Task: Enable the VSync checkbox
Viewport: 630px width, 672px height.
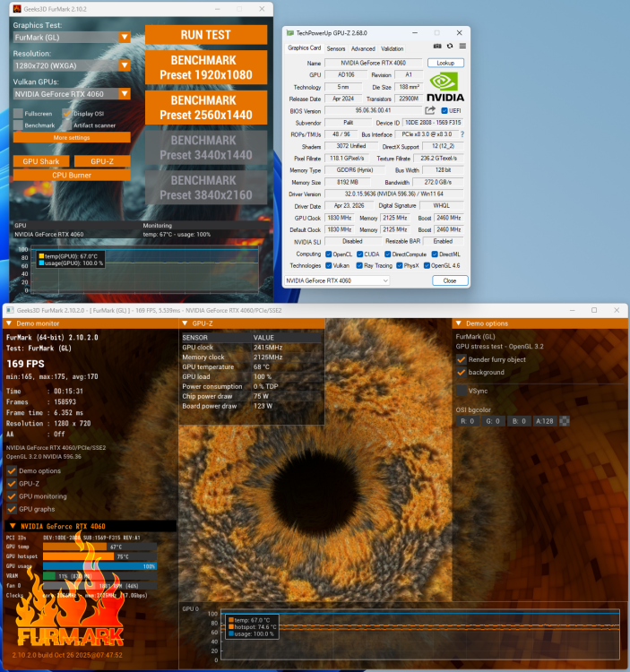Action: (462, 391)
